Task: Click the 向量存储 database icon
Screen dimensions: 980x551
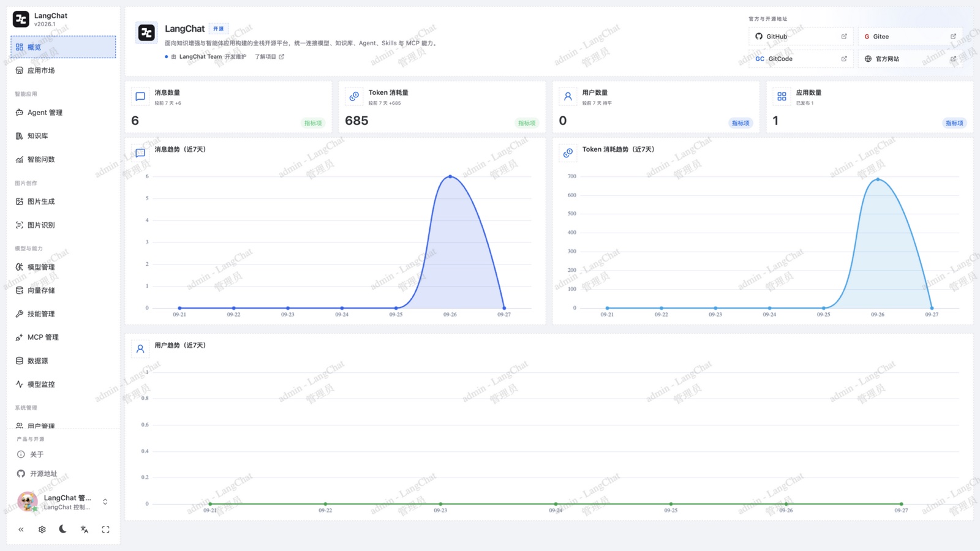Action: (x=20, y=290)
